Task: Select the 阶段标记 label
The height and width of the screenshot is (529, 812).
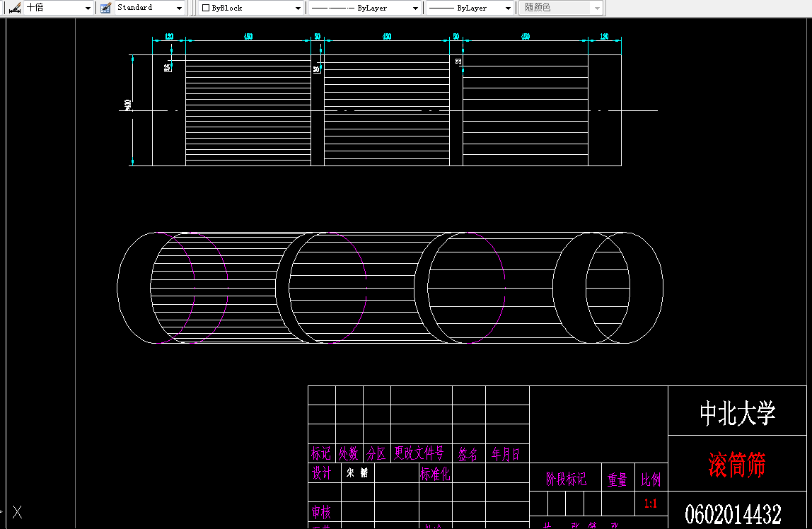Action: point(566,479)
